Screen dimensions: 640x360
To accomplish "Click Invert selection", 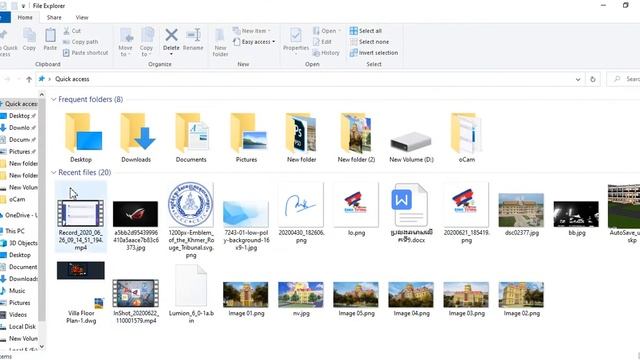I will [x=374, y=53].
